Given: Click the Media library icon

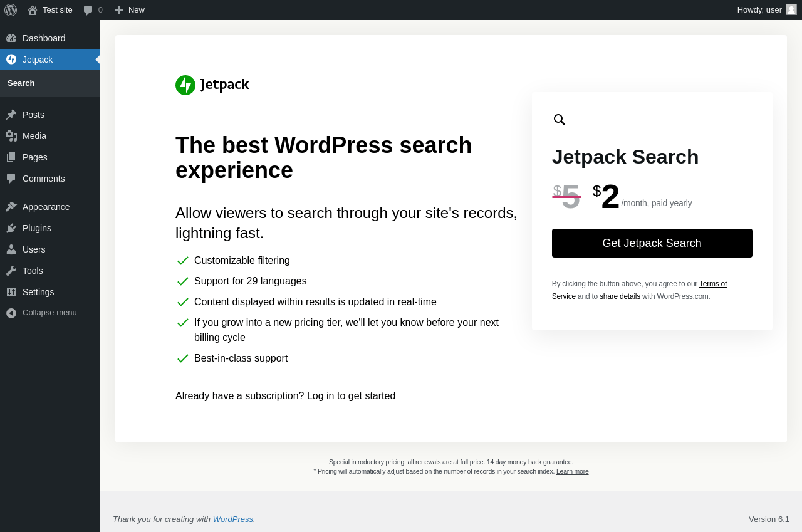Looking at the screenshot, I should pos(11,136).
